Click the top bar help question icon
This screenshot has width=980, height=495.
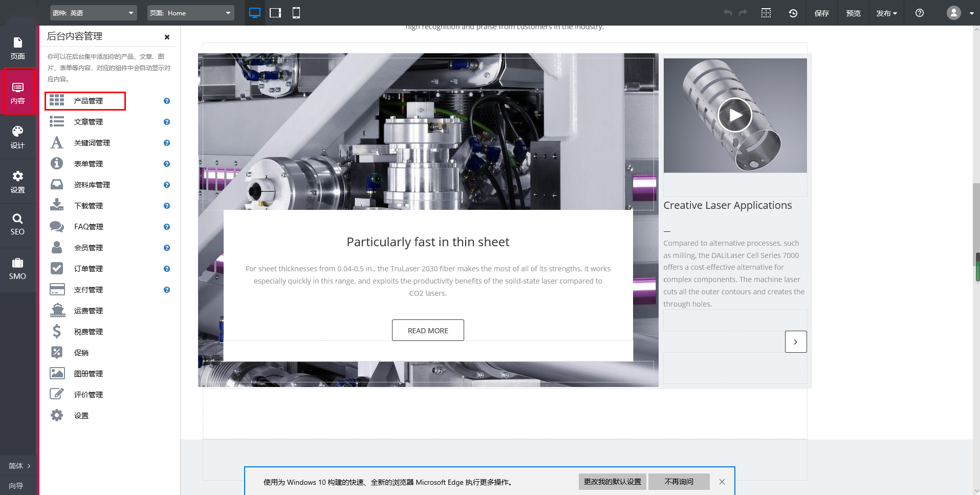(x=919, y=13)
